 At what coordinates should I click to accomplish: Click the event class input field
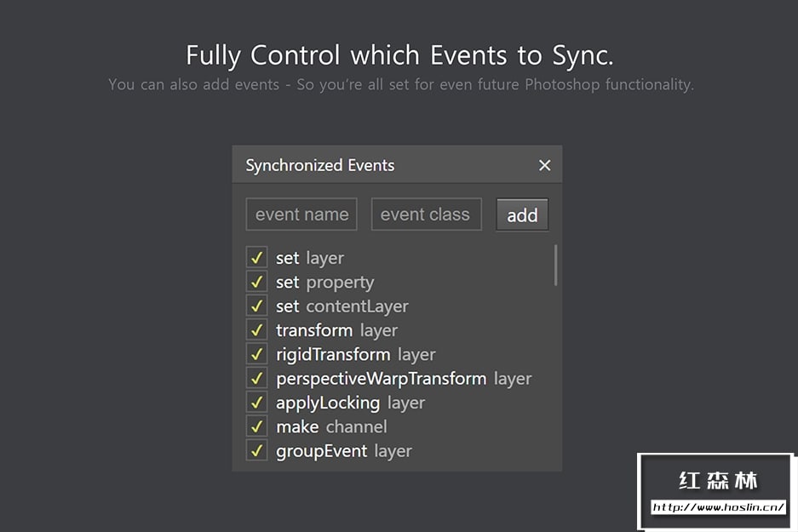426,215
